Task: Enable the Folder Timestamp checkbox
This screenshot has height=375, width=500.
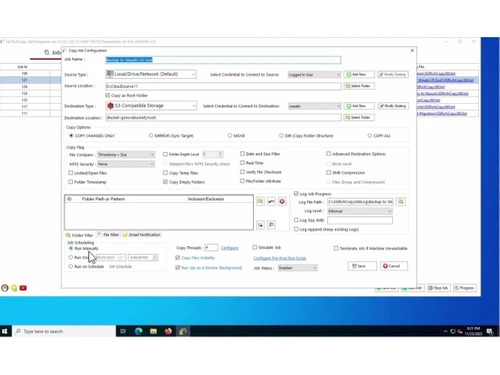Action: point(71,182)
